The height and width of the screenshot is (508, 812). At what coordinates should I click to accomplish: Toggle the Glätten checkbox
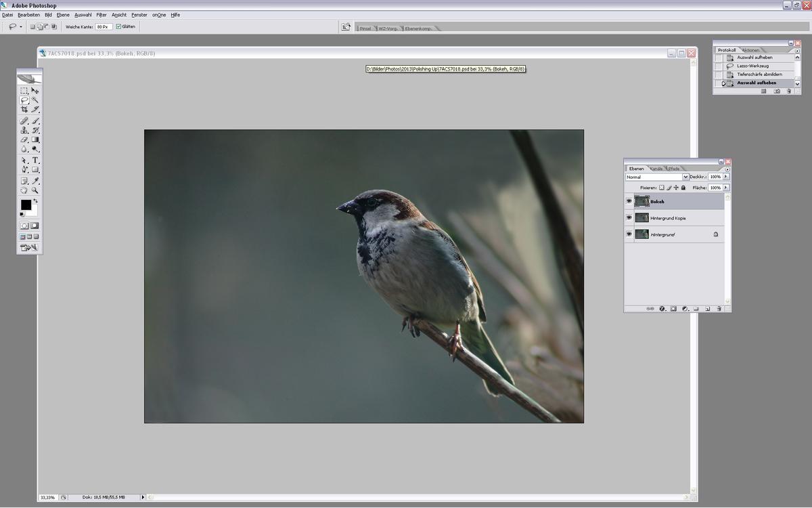[x=119, y=26]
